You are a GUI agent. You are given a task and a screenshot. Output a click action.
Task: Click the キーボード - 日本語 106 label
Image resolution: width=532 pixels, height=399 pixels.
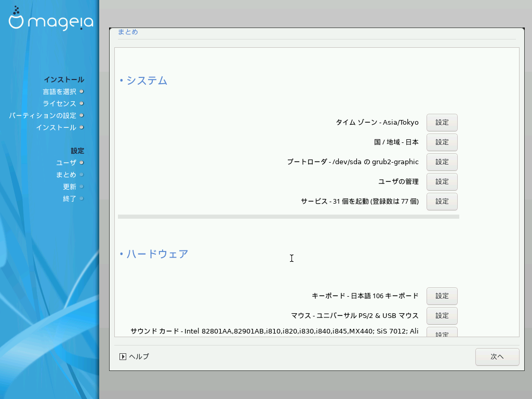click(365, 296)
